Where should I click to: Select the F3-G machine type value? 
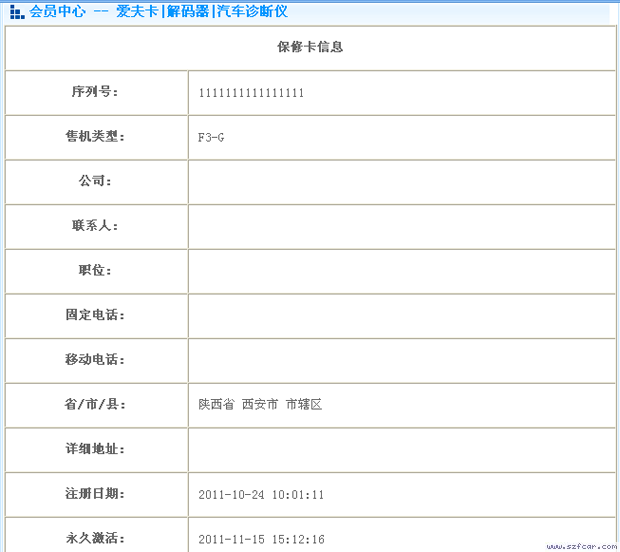point(211,137)
